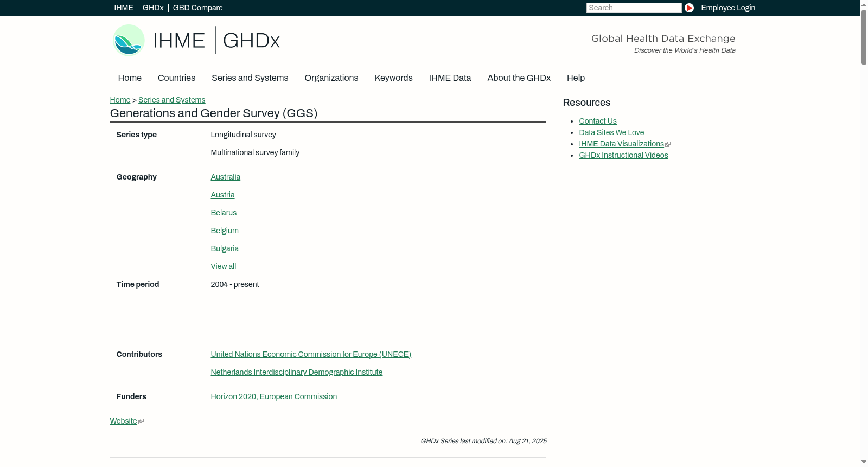Open the Austria geography link
The height and width of the screenshot is (467, 868).
222,195
